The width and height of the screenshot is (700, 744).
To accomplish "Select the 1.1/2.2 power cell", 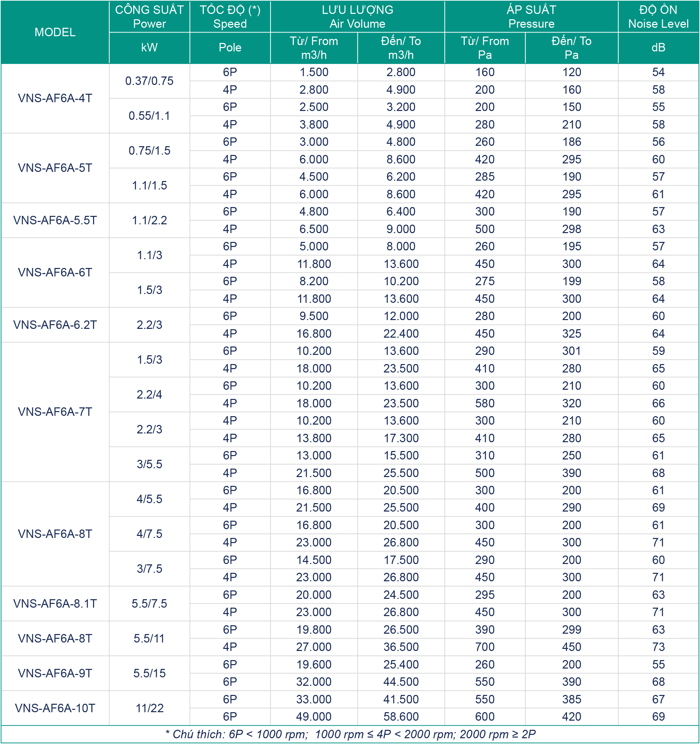I will pyautogui.click(x=149, y=221).
